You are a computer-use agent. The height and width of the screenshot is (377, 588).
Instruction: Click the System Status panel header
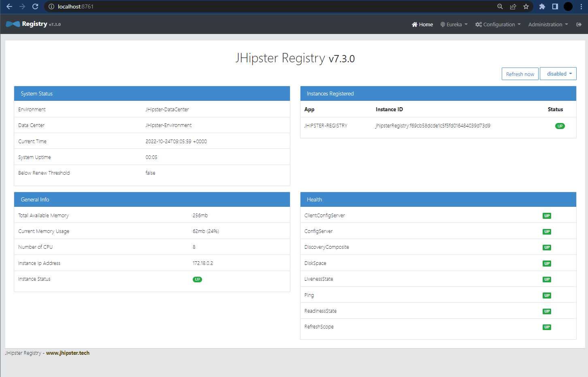pos(152,93)
